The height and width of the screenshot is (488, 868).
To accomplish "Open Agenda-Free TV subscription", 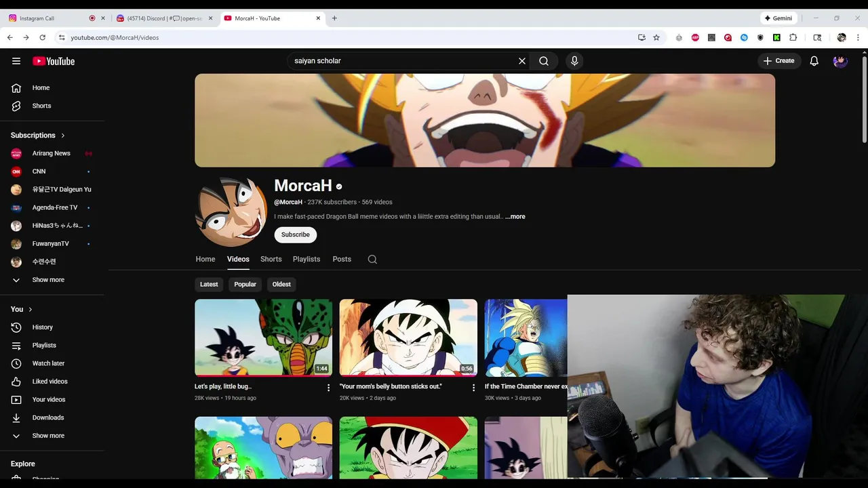I will tap(52, 208).
